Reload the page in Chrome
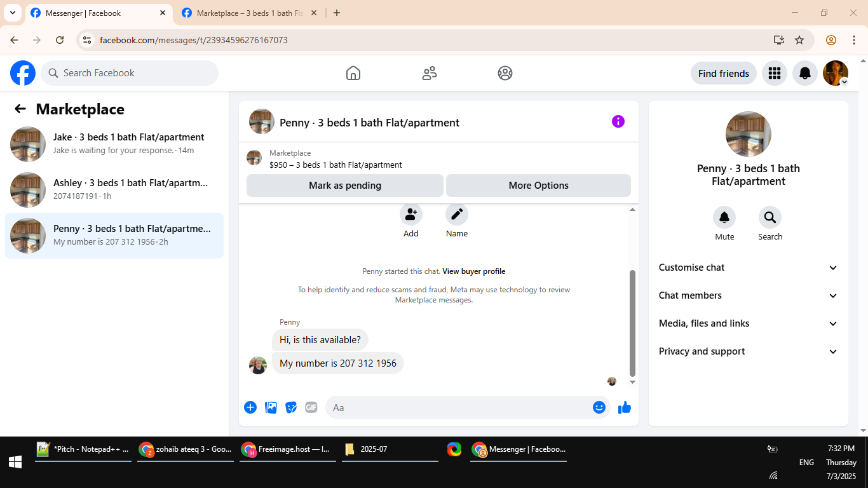This screenshot has width=868, height=488. (60, 40)
